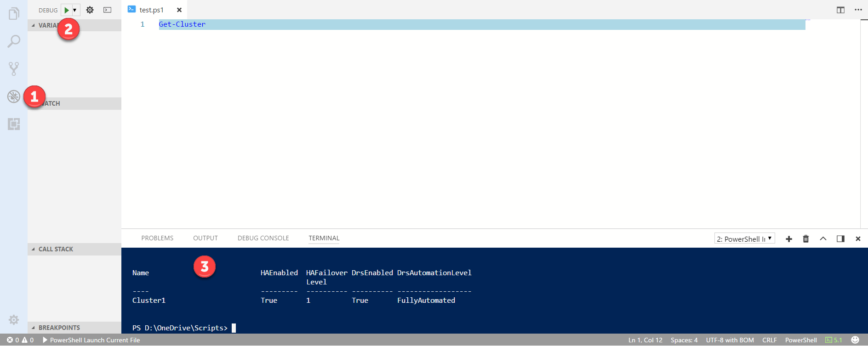868x346 pixels.
Task: Select the test.ps1 editor tab
Action: (152, 10)
